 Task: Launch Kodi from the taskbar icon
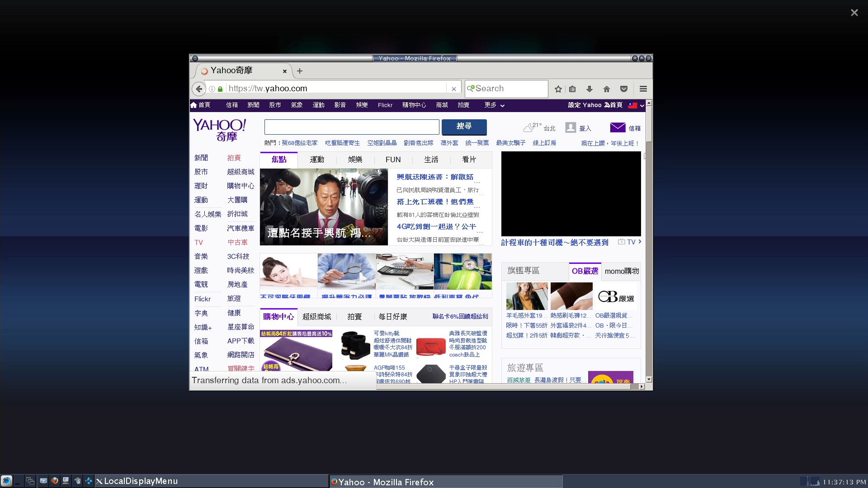coord(89,481)
